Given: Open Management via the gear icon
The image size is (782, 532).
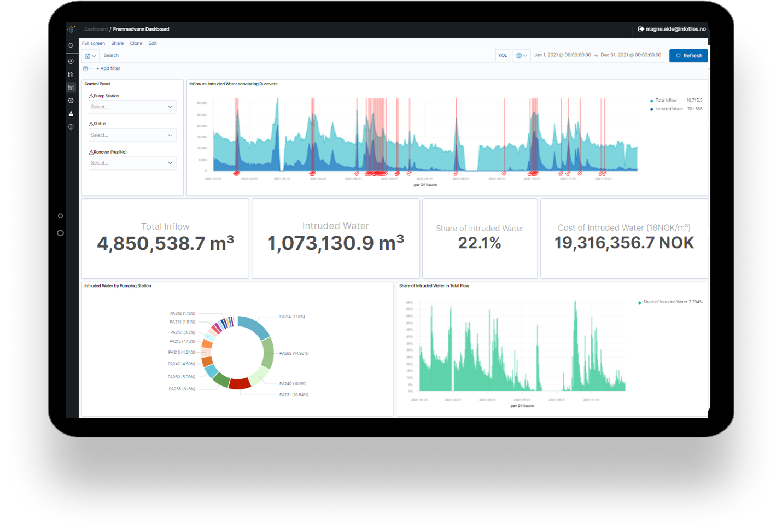Looking at the screenshot, I should [71, 101].
